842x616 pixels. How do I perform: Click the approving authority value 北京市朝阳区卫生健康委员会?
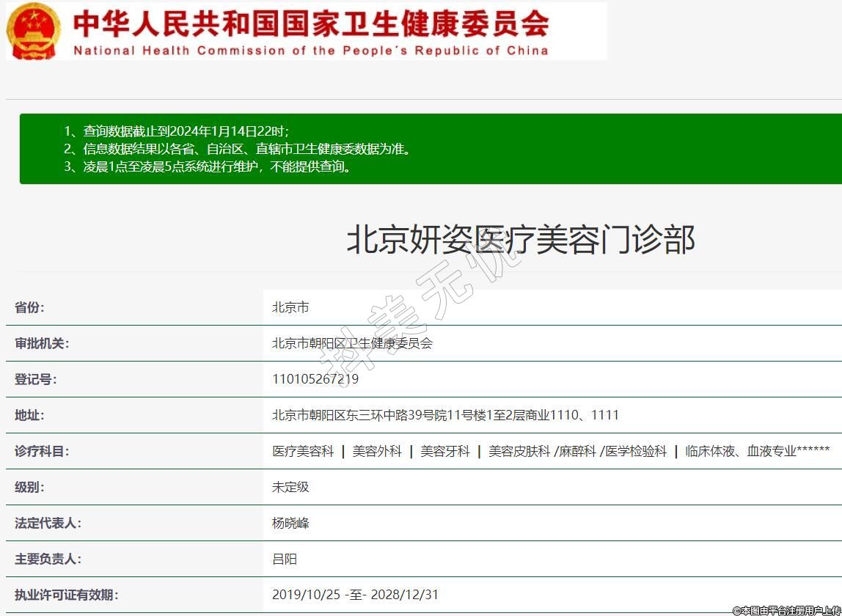pyautogui.click(x=352, y=343)
